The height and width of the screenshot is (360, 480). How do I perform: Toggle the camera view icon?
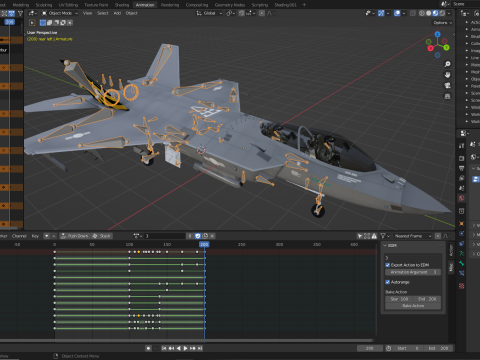447,86
